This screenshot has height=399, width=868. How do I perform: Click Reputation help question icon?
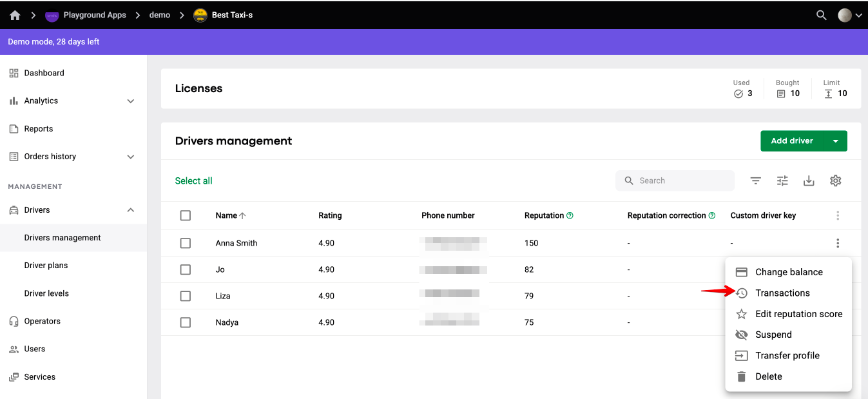570,216
